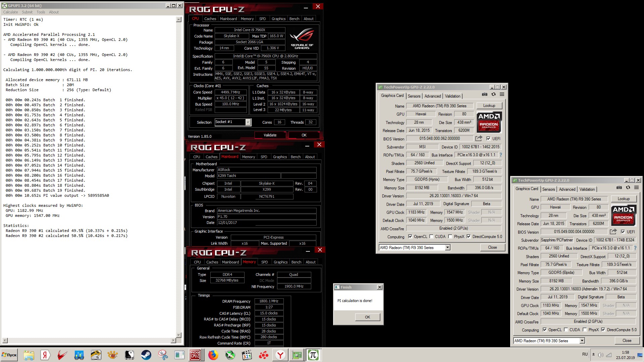Image resolution: width=644 pixels, height=362 pixels.
Task: Open Tools menu in GPUPI
Action: point(41,12)
